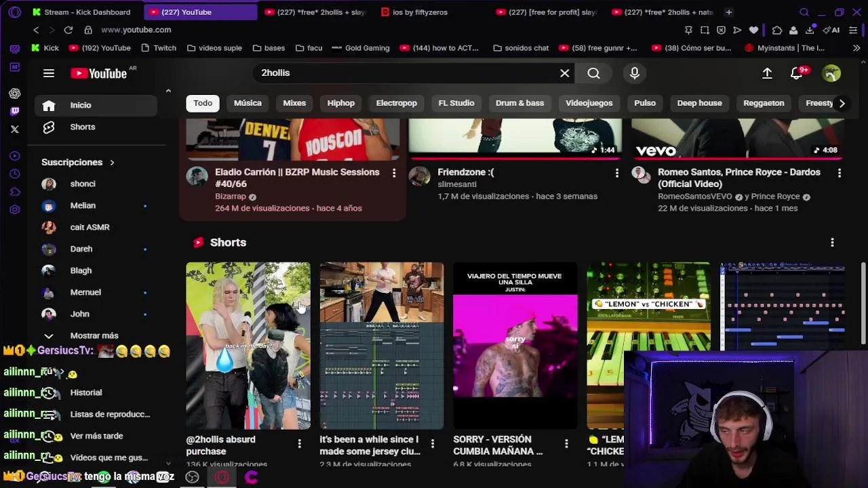Screen dimensions: 868x488
Task: Reload the current page
Action: [x=68, y=30]
